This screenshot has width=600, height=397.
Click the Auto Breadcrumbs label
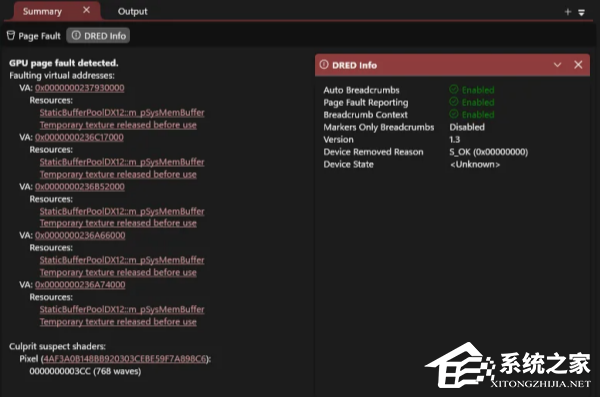(x=361, y=90)
